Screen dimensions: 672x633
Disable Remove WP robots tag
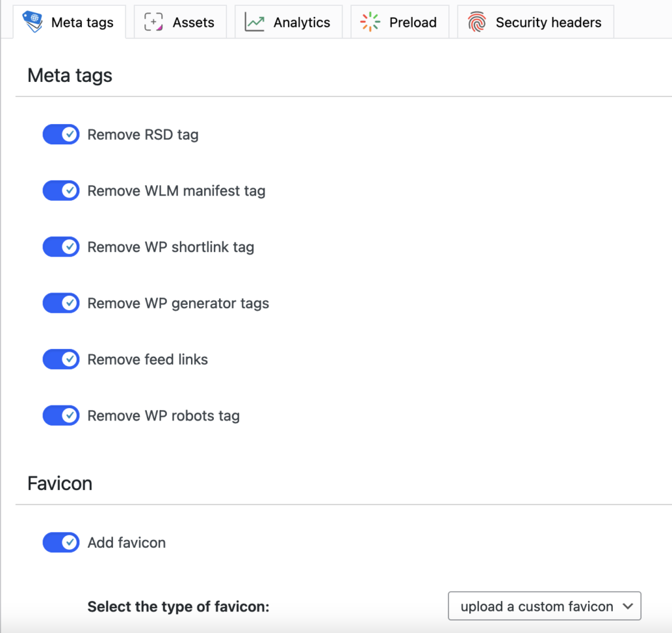tap(61, 415)
